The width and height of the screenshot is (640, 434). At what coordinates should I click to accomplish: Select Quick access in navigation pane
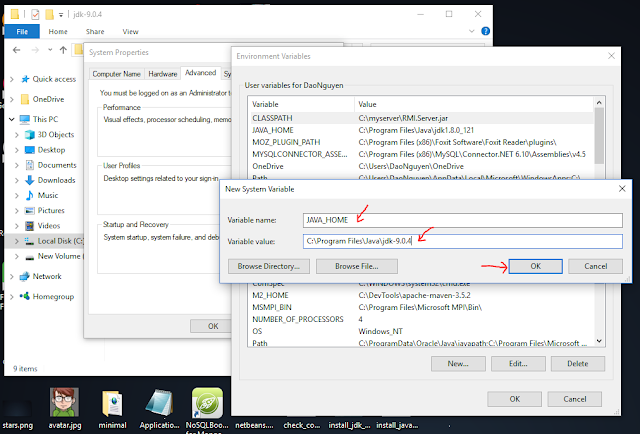tap(49, 79)
